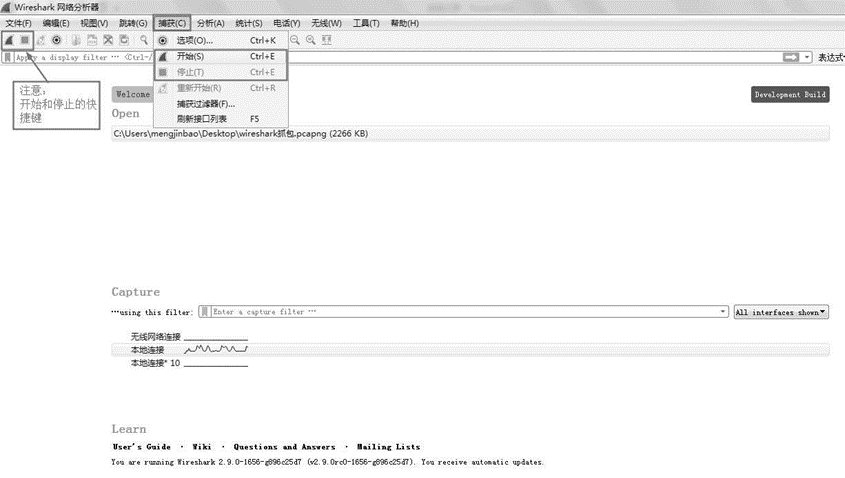The width and height of the screenshot is (845, 478).
Task: Click the save capture file toolbar icon
Action: coord(92,40)
